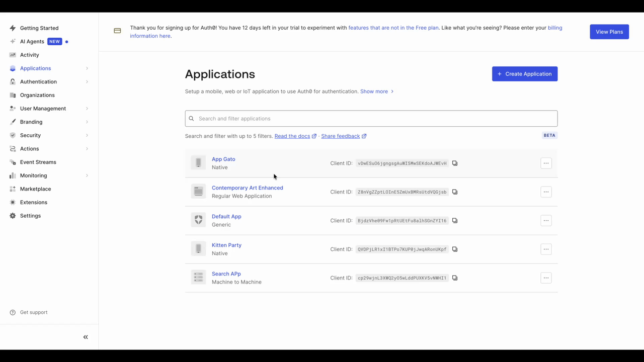Copy the Search APp client ID
Screen dimensions: 644x362
click(455, 278)
